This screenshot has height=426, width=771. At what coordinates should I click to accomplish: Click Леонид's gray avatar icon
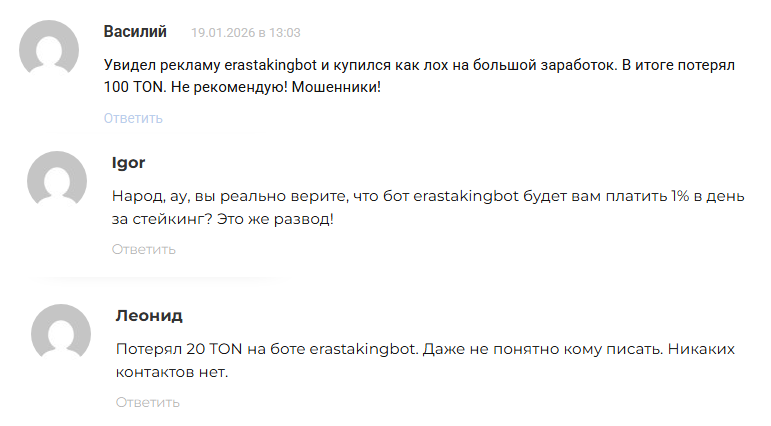(61, 334)
